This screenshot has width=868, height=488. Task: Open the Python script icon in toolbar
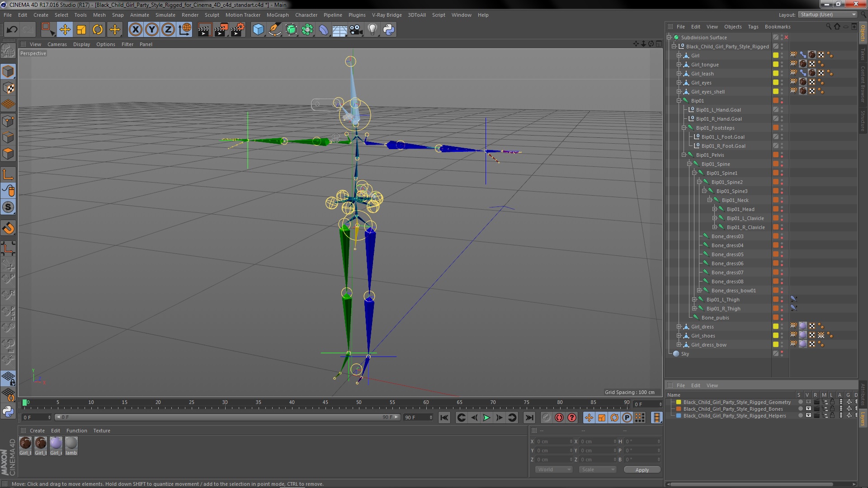pyautogui.click(x=389, y=30)
